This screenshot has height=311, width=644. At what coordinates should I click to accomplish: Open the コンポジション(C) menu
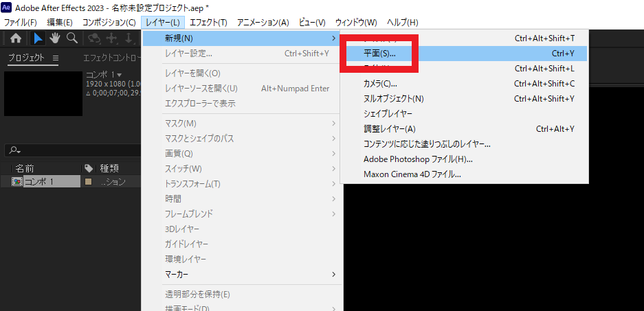pyautogui.click(x=109, y=22)
